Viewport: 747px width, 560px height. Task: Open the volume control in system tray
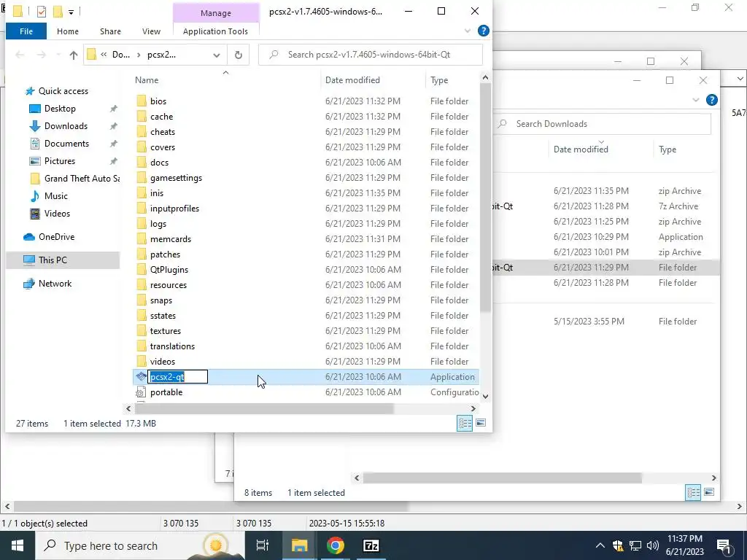tap(653, 545)
